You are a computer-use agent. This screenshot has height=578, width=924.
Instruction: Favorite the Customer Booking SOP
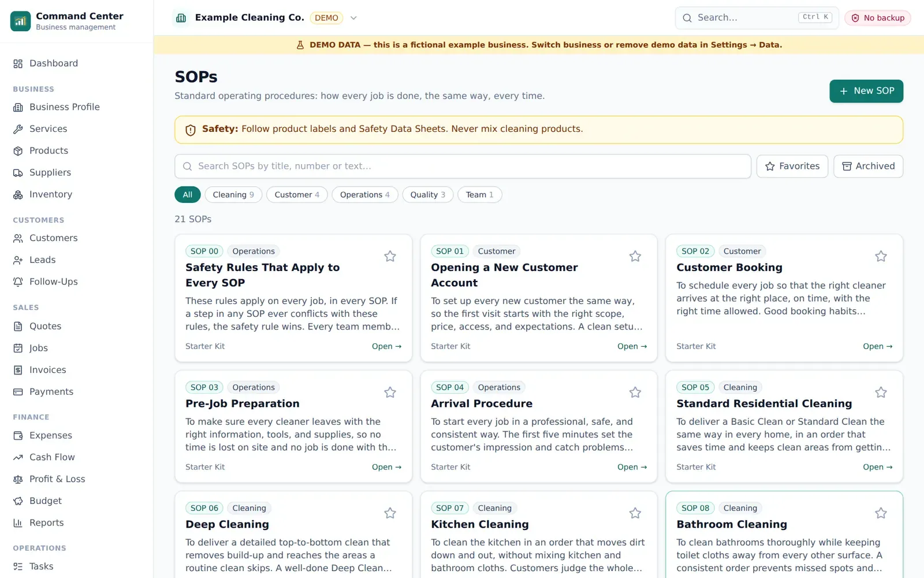(x=881, y=256)
